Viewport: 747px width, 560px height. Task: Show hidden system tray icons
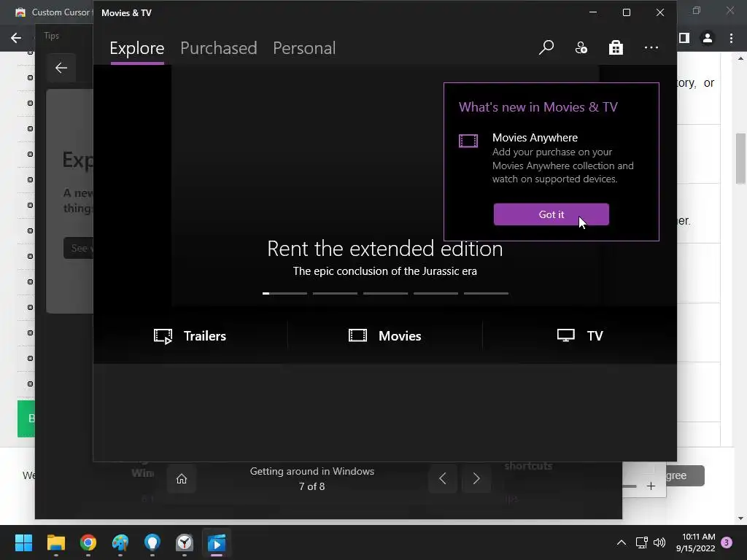click(x=622, y=542)
